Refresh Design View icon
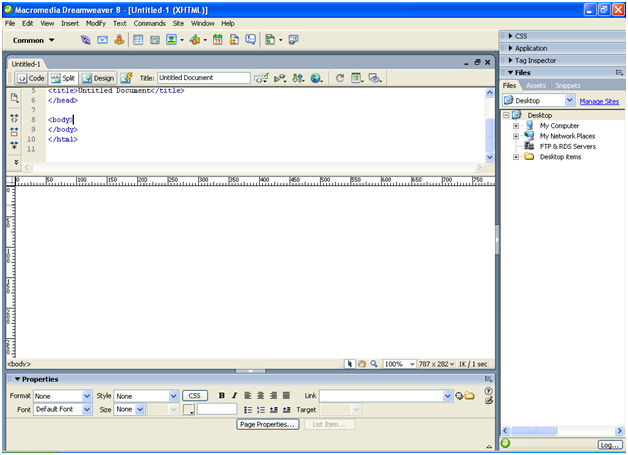This screenshot has height=455, width=628. [x=340, y=78]
